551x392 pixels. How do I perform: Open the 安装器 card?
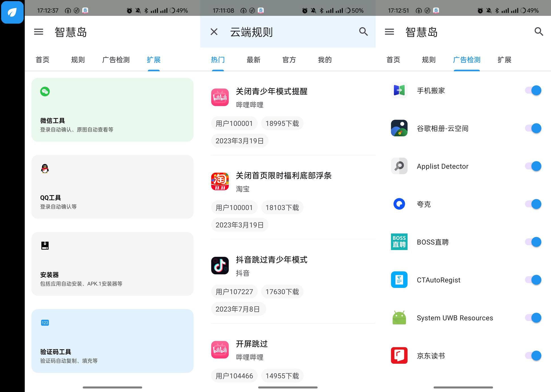click(x=112, y=264)
